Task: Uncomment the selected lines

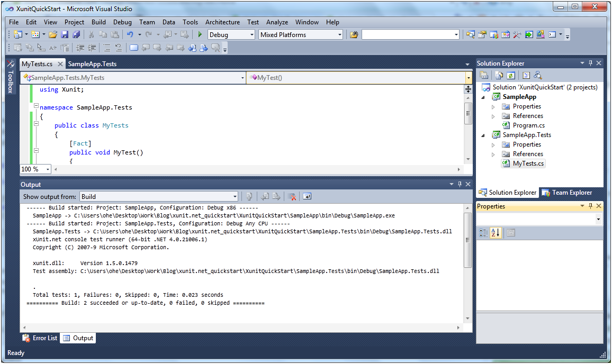Action: click(119, 48)
